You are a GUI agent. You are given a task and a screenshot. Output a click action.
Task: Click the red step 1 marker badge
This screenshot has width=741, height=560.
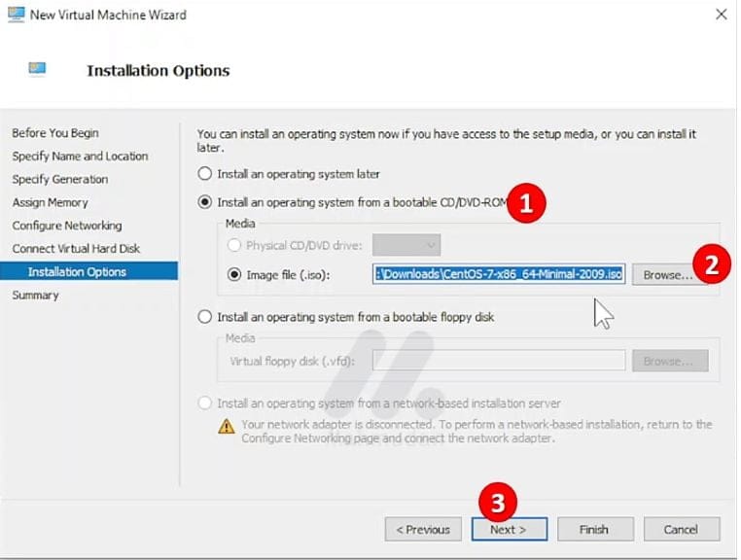(526, 203)
